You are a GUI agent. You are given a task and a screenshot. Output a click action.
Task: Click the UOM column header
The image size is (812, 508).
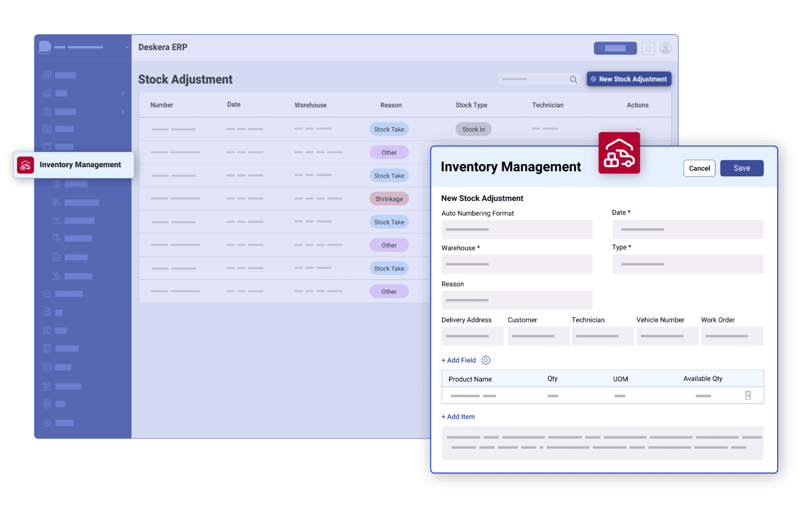[620, 379]
